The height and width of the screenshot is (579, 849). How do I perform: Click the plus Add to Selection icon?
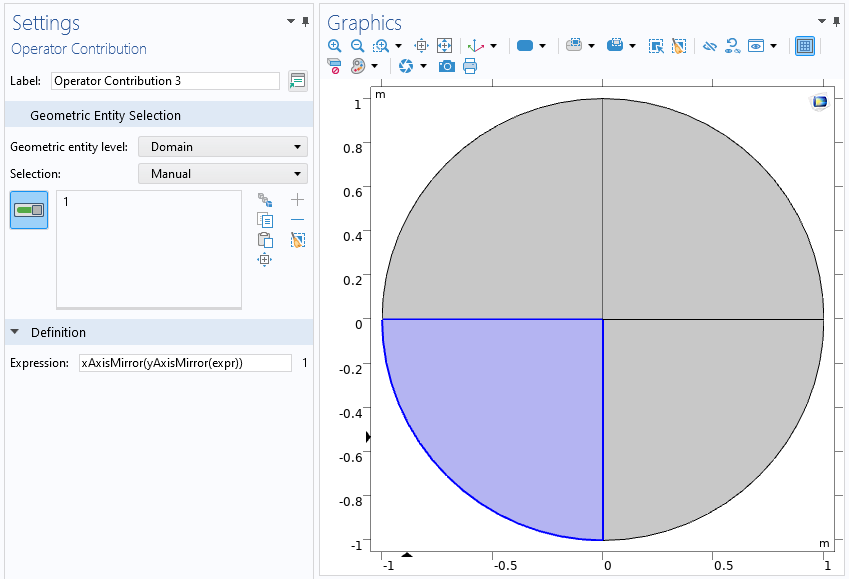pyautogui.click(x=297, y=200)
